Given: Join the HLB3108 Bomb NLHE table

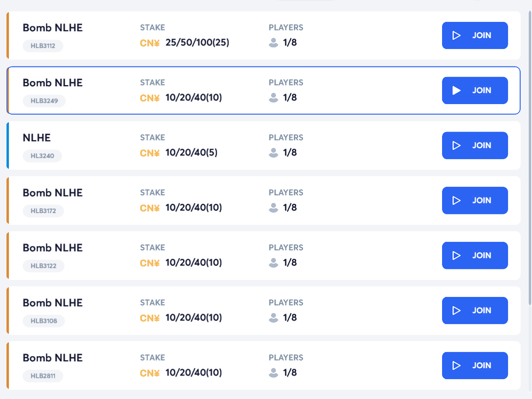Looking at the screenshot, I should pyautogui.click(x=474, y=311).
